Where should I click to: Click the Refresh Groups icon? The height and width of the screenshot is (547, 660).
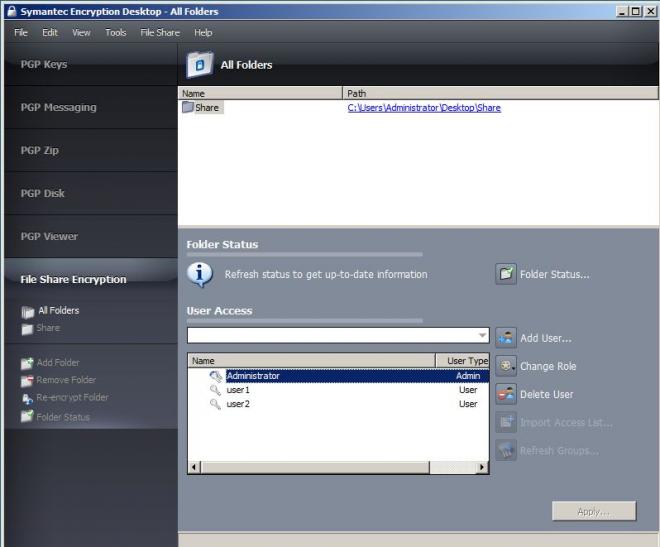click(506, 451)
